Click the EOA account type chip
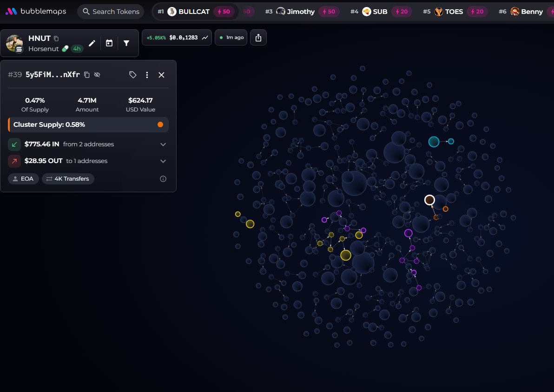554x392 pixels. click(23, 179)
